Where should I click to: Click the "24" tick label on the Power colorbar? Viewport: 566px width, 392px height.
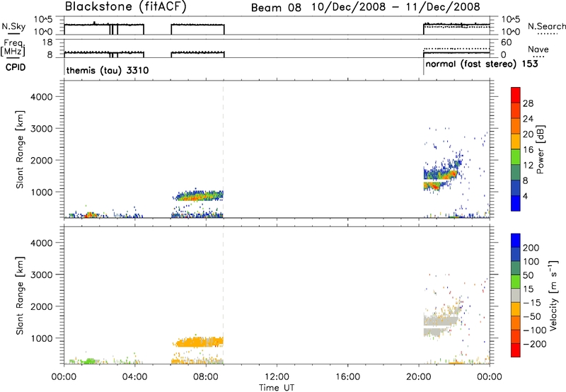(x=528, y=119)
